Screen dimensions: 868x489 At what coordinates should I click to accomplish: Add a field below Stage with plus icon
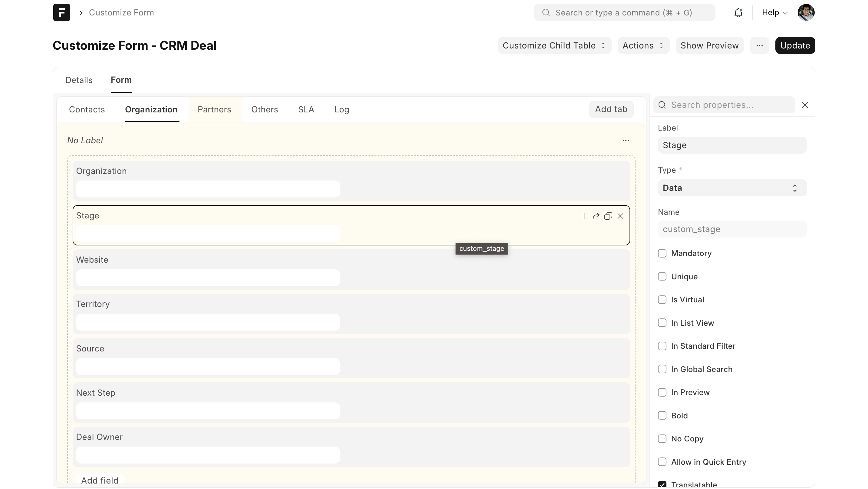coord(584,216)
